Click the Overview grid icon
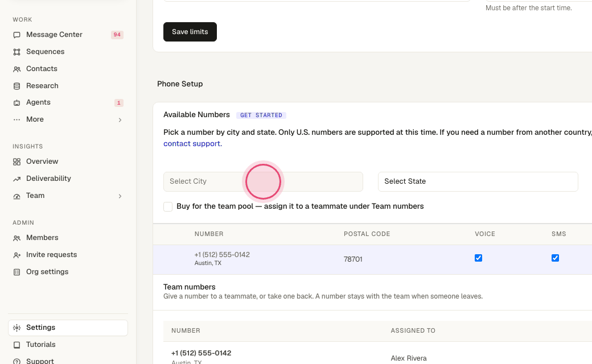The image size is (592, 364). (17, 162)
